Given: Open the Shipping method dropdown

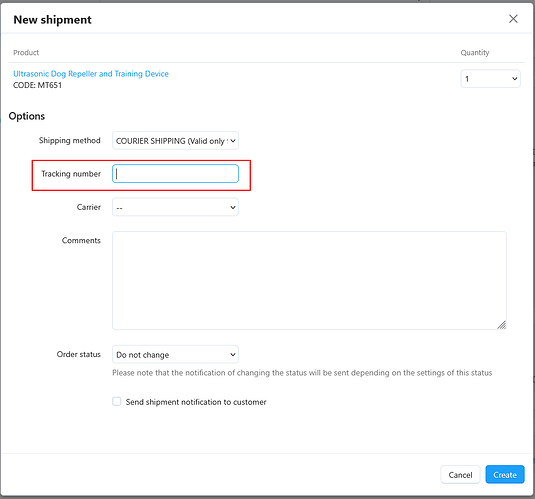Looking at the screenshot, I should [175, 141].
